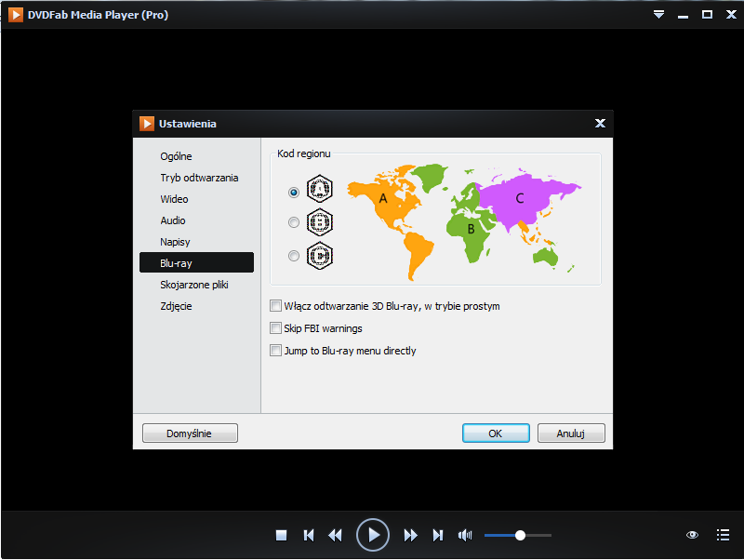
Task: Click the eye view-mode icon
Action: pos(692,535)
